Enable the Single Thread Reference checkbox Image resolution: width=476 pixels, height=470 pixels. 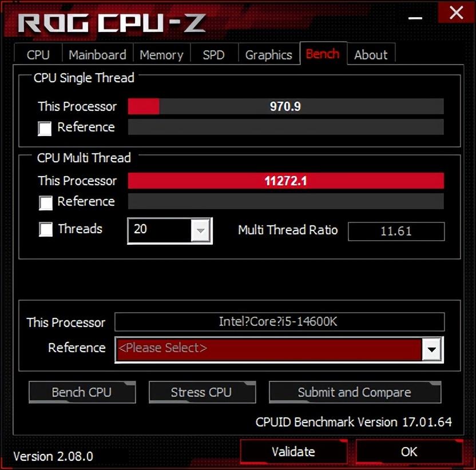click(45, 129)
